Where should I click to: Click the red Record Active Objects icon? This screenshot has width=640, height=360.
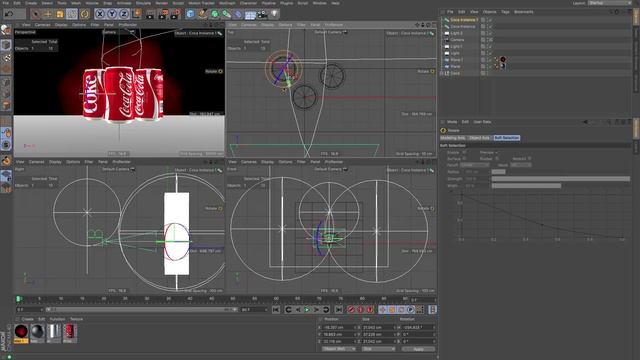[x=351, y=310]
